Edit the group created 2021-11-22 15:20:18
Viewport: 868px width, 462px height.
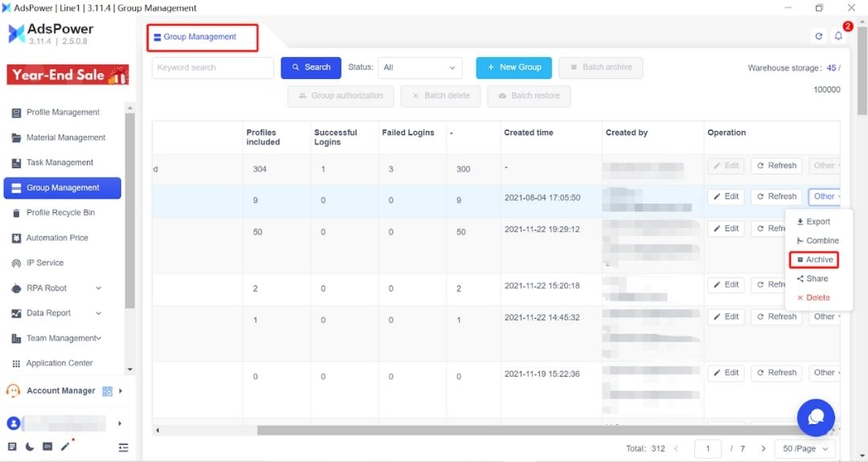click(726, 285)
